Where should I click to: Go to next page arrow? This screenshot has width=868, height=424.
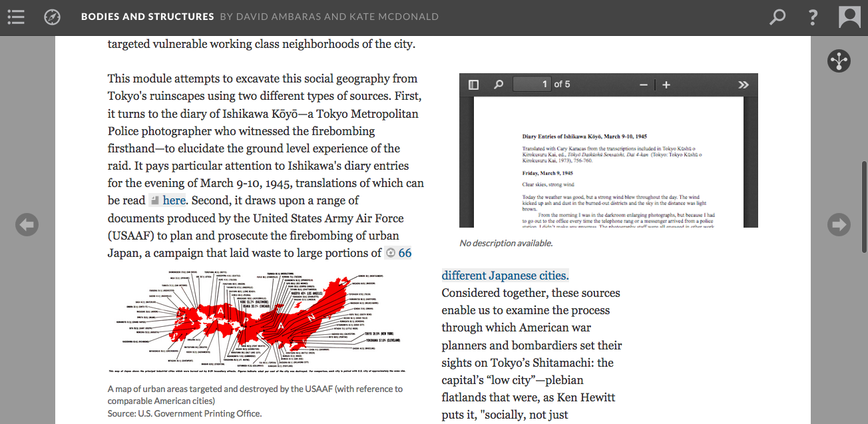coord(839,224)
